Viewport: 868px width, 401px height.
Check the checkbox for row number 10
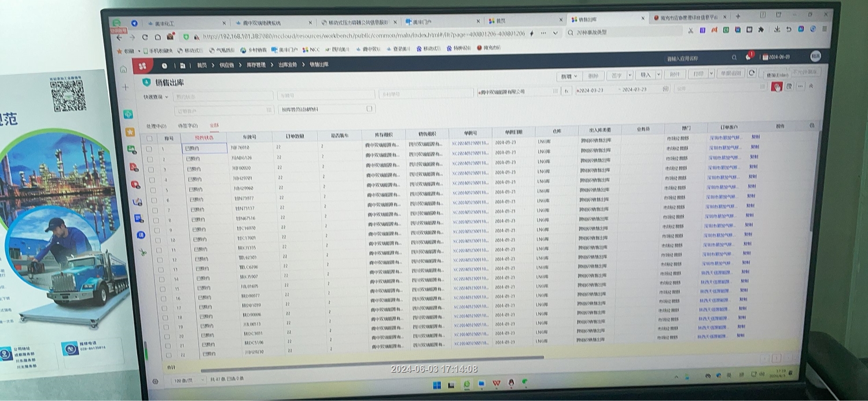[x=158, y=240]
